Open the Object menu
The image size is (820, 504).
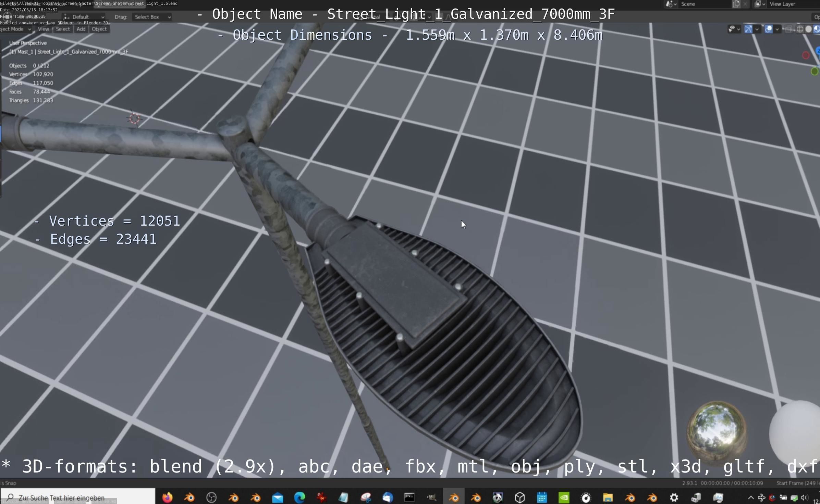click(99, 29)
